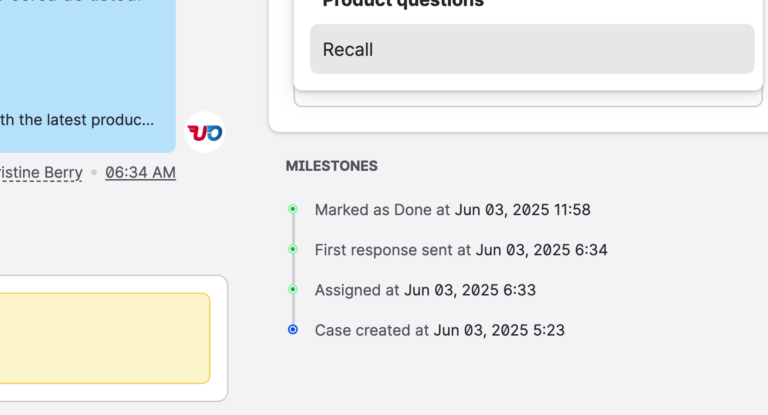Click Assigned at Jun 03, 2025 6:33 text
The image size is (768, 415).
tap(425, 290)
